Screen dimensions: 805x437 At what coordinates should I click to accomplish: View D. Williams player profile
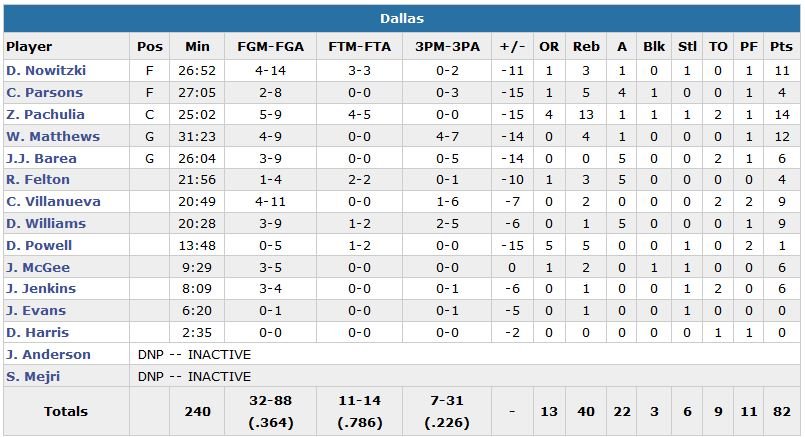(46, 224)
